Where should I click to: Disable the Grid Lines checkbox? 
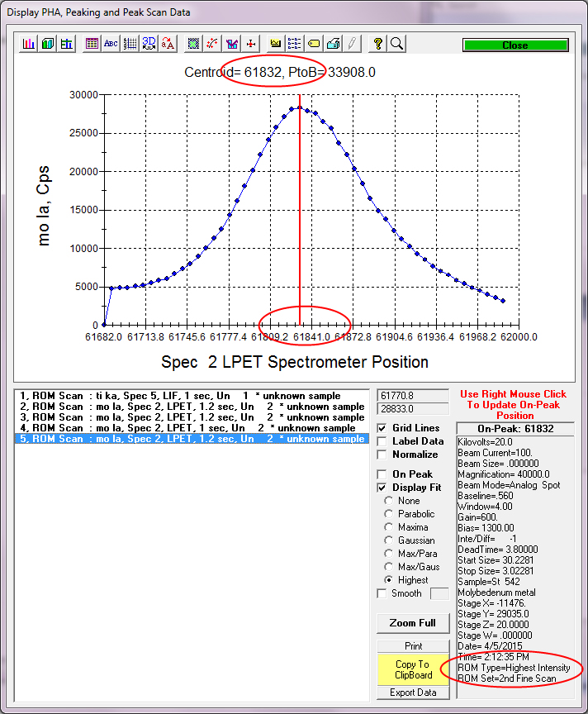coord(382,428)
